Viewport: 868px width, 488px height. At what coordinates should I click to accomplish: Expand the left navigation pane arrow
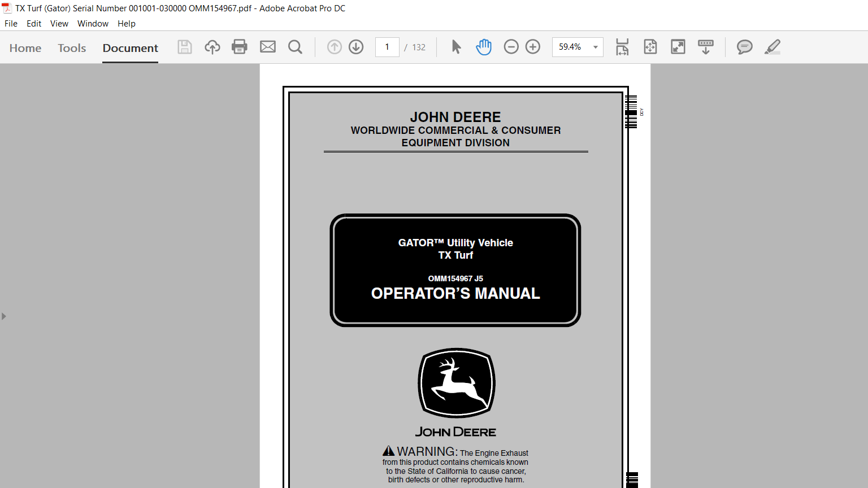[4, 316]
